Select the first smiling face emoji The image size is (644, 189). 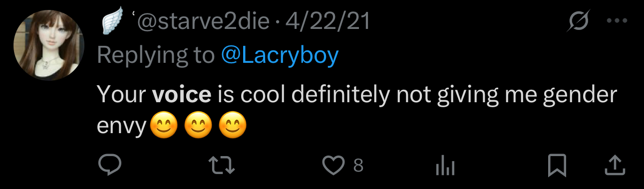164,127
